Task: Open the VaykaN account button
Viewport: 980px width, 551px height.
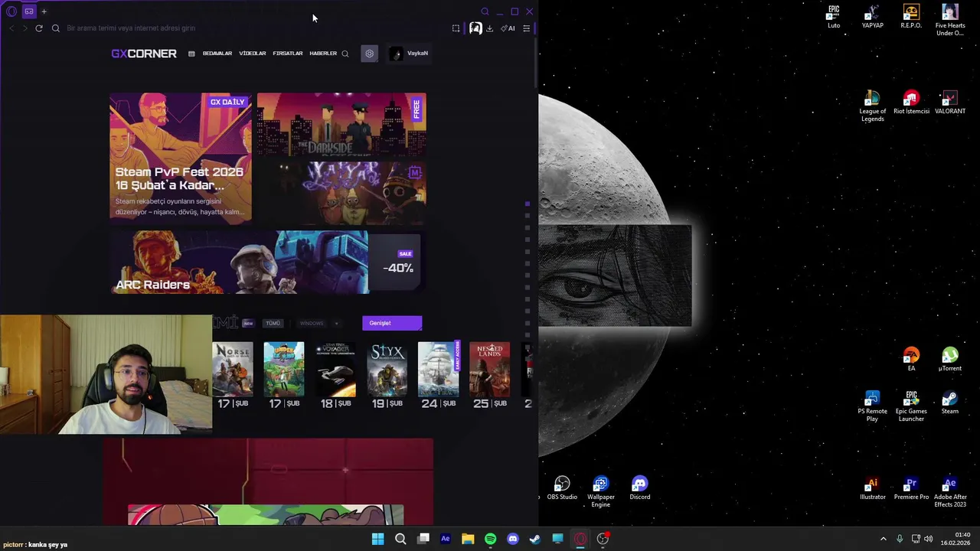Action: click(x=408, y=54)
